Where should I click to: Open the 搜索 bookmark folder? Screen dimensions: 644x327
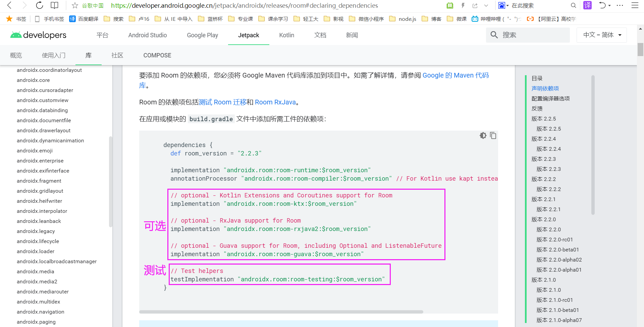point(114,19)
